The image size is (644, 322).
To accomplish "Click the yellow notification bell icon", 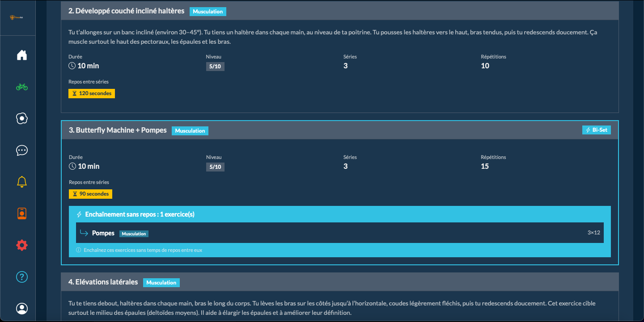I will [x=22, y=182].
